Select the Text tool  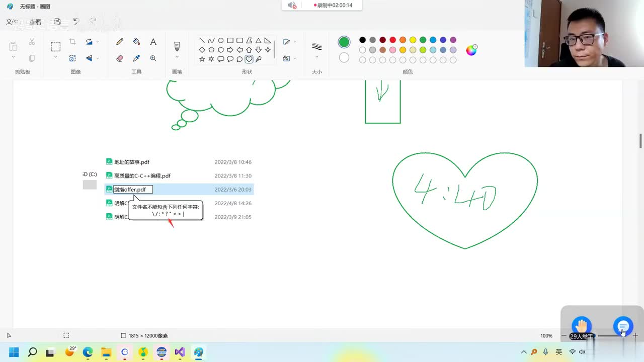pos(153,42)
